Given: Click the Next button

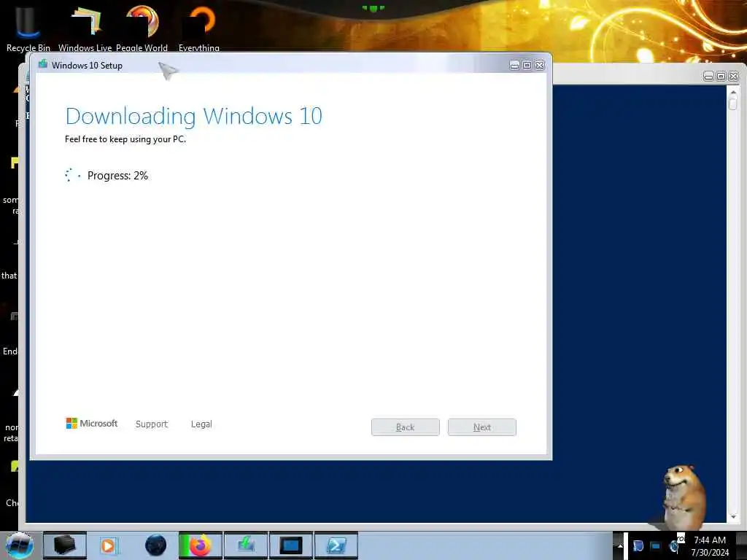Looking at the screenshot, I should [x=481, y=427].
